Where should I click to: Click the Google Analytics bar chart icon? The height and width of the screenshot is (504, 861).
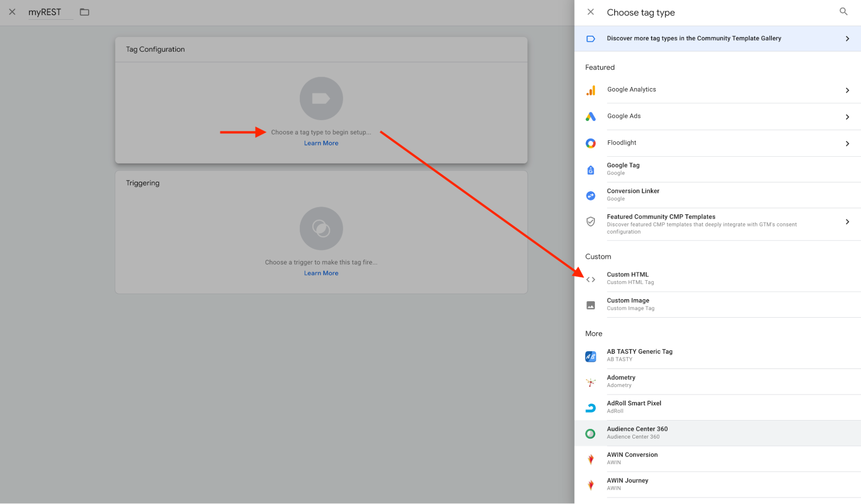tap(591, 90)
